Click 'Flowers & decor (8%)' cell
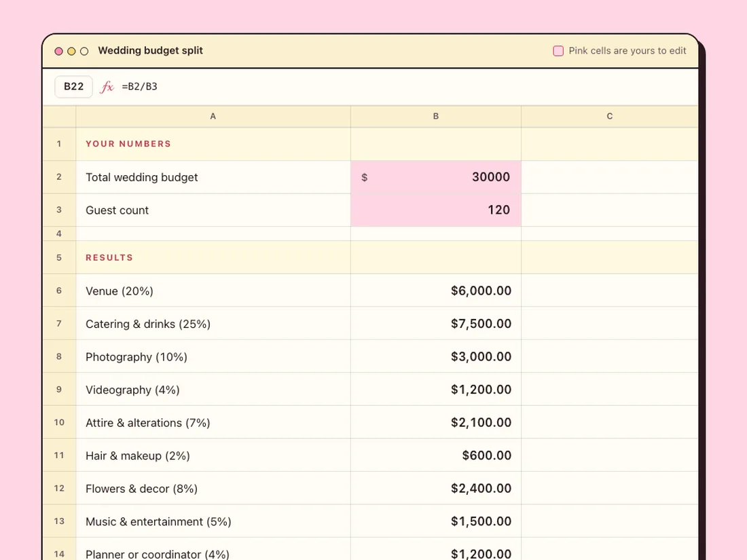This screenshot has width=747, height=560. coord(213,488)
